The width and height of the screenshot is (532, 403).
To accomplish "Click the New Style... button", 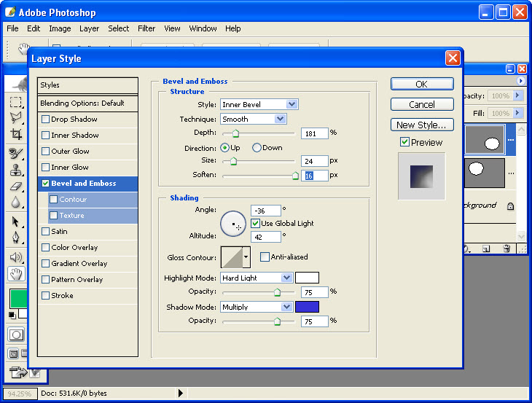I will 422,125.
